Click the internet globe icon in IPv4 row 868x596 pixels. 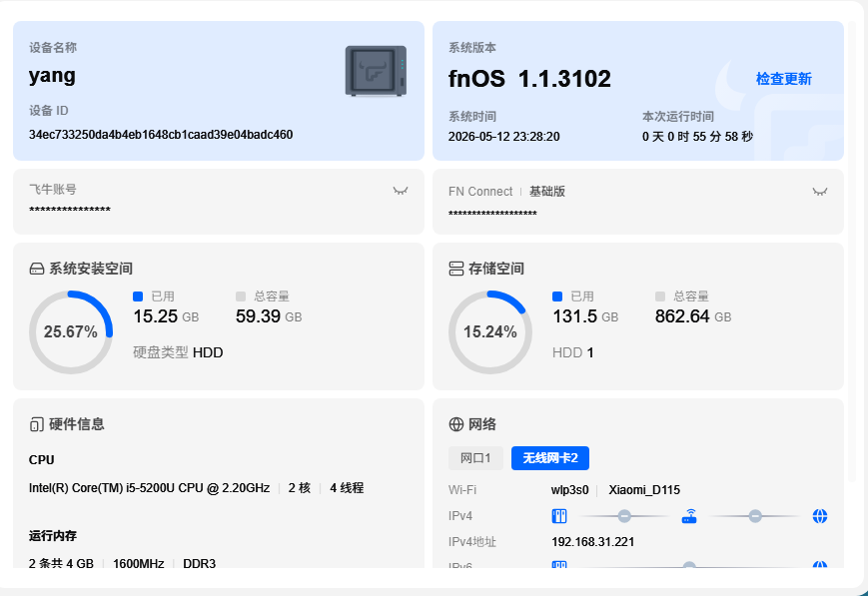point(820,516)
